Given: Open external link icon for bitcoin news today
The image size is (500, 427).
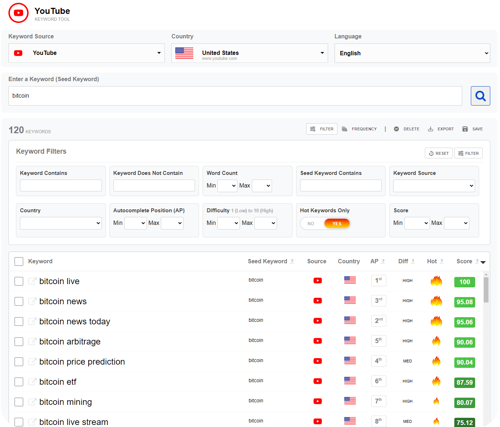Looking at the screenshot, I should click(32, 321).
